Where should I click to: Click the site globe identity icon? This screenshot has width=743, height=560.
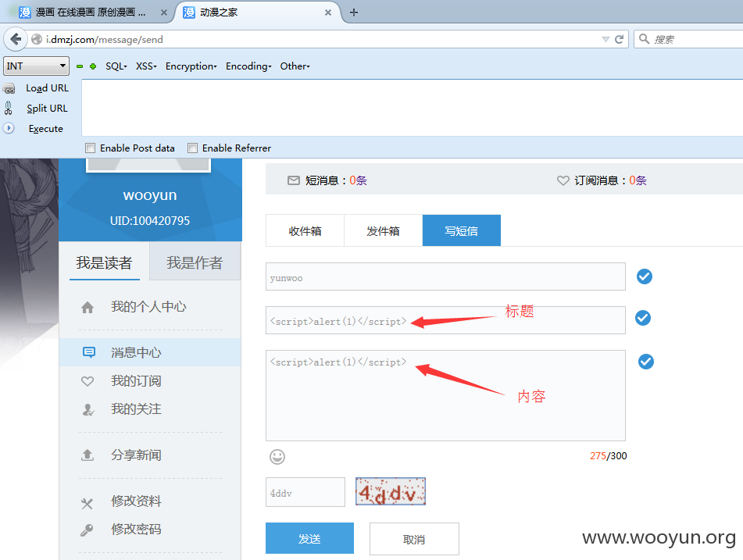click(37, 39)
